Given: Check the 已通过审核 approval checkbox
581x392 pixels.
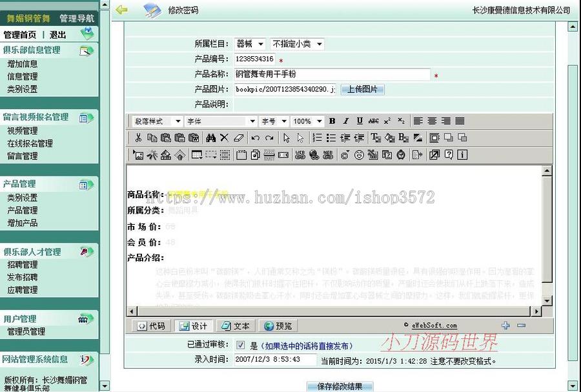Looking at the screenshot, I should tap(240, 345).
